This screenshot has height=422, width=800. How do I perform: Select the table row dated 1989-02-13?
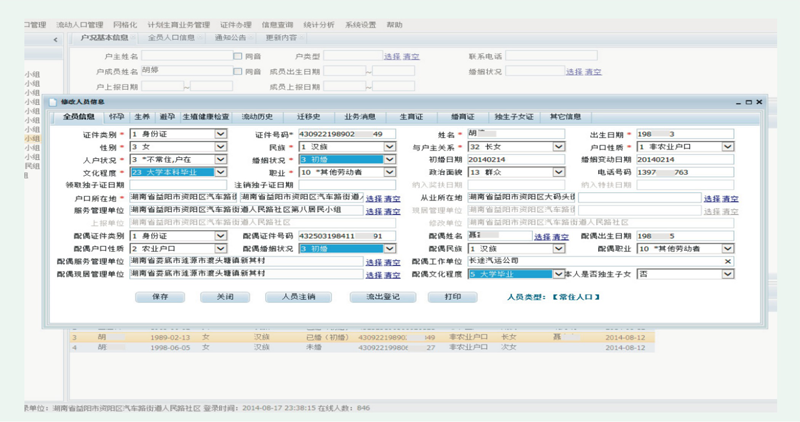pos(362,337)
